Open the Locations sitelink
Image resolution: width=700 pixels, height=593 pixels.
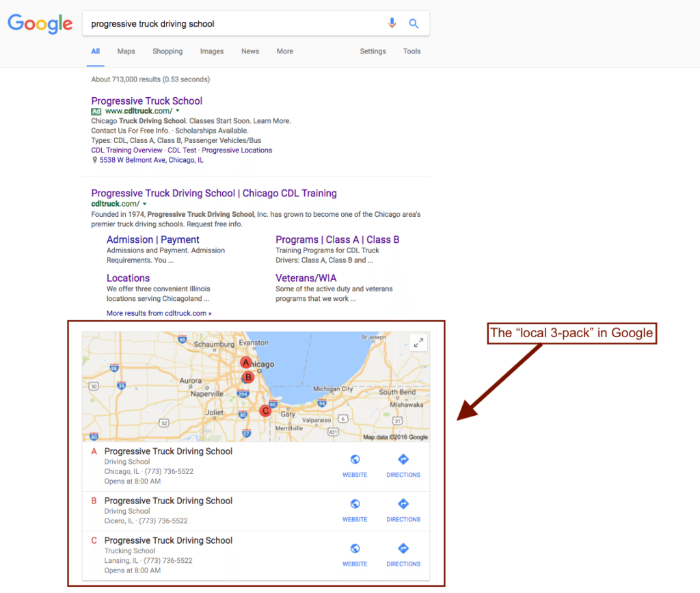pos(128,278)
